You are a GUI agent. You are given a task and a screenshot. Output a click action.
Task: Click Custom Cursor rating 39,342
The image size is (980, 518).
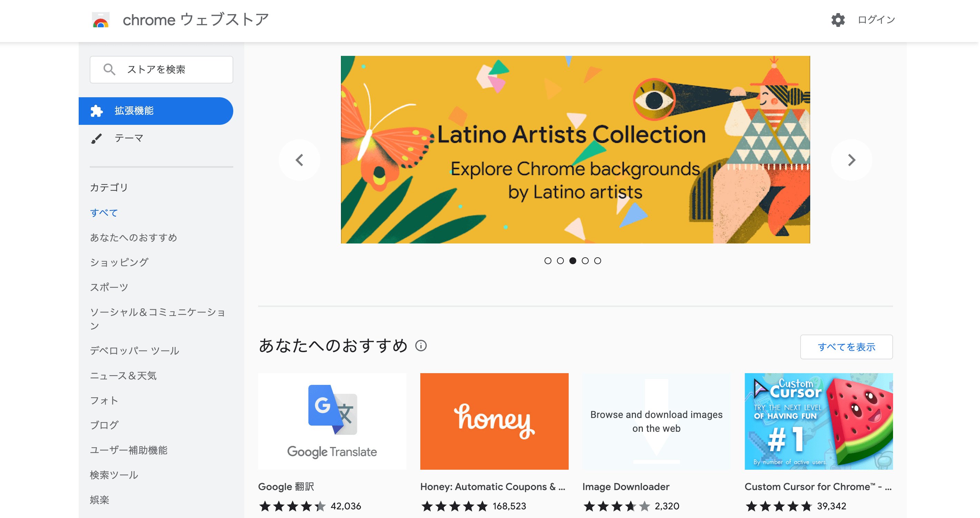click(x=796, y=506)
